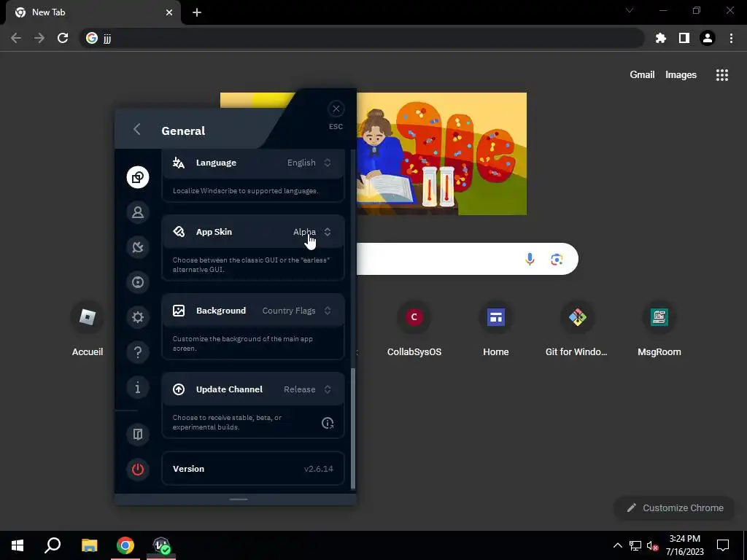Open the CollabSysOS shortcut
The image size is (747, 560).
(414, 329)
